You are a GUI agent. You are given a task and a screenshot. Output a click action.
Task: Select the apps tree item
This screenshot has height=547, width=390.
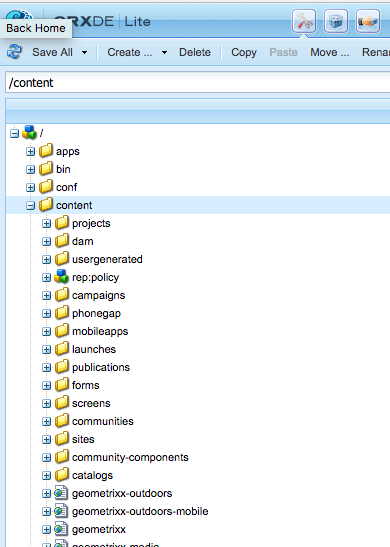coord(68,152)
